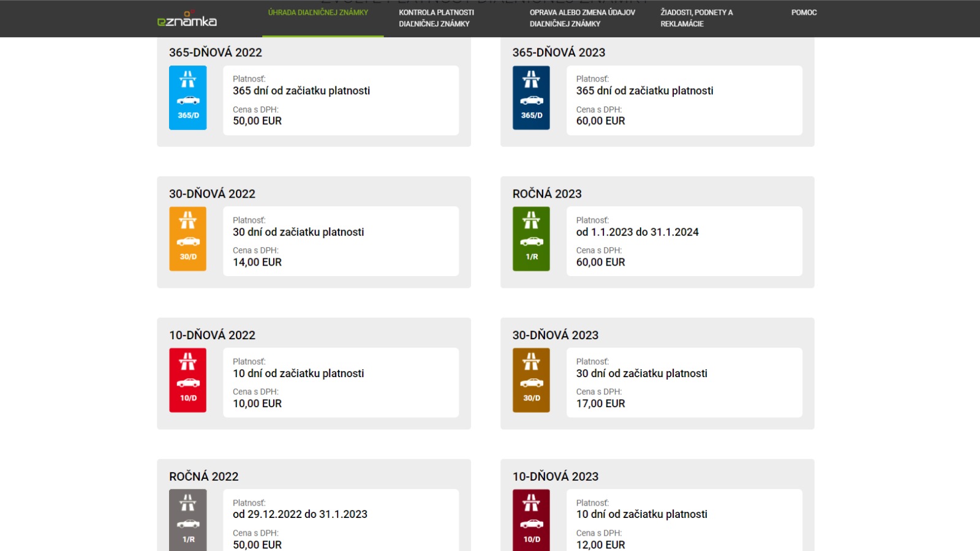Select the gray 1/R 2022 vignette icon
The height and width of the screenshot is (551, 980).
click(188, 520)
